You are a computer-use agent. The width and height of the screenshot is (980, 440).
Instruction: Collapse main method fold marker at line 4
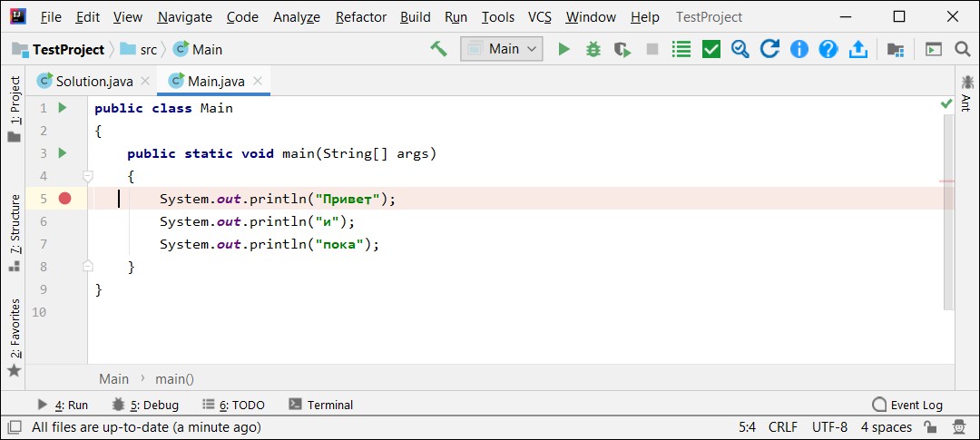pyautogui.click(x=88, y=176)
